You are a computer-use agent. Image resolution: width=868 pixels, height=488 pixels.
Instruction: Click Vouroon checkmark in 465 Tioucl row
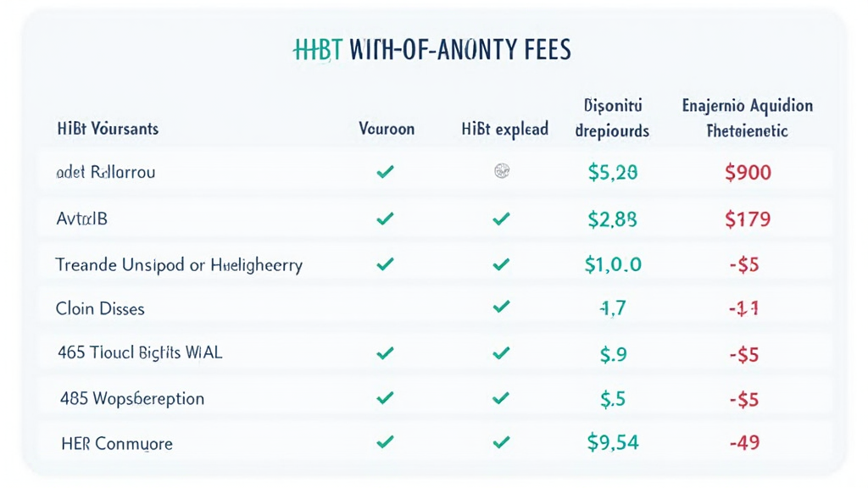[x=385, y=352]
